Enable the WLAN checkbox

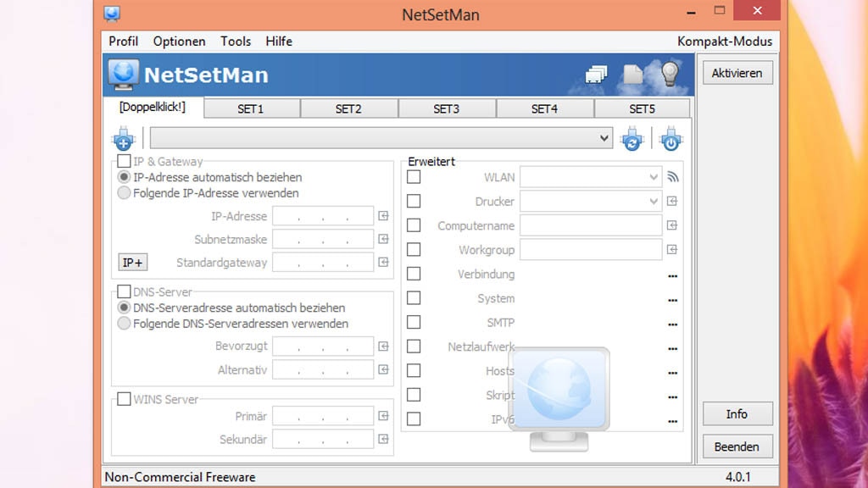coord(414,176)
